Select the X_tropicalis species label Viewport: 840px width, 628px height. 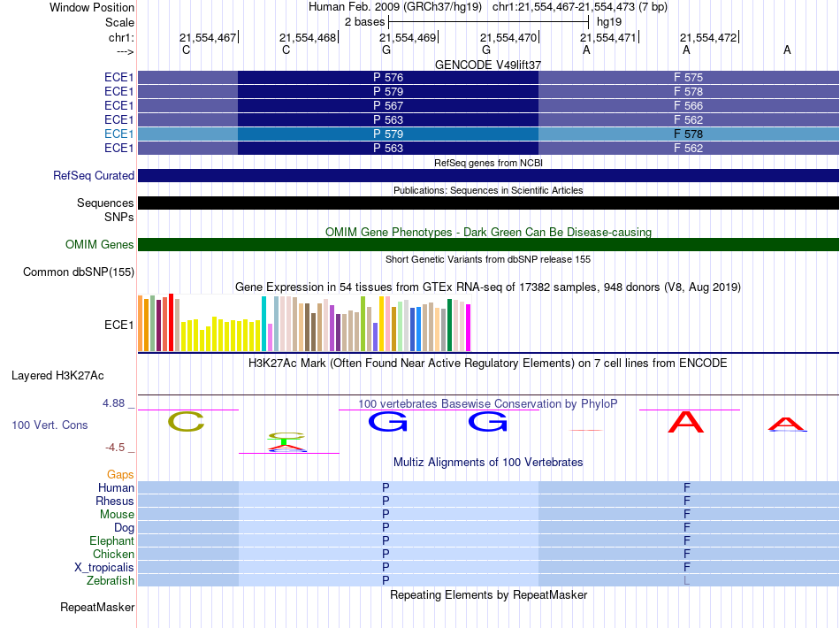point(104,568)
